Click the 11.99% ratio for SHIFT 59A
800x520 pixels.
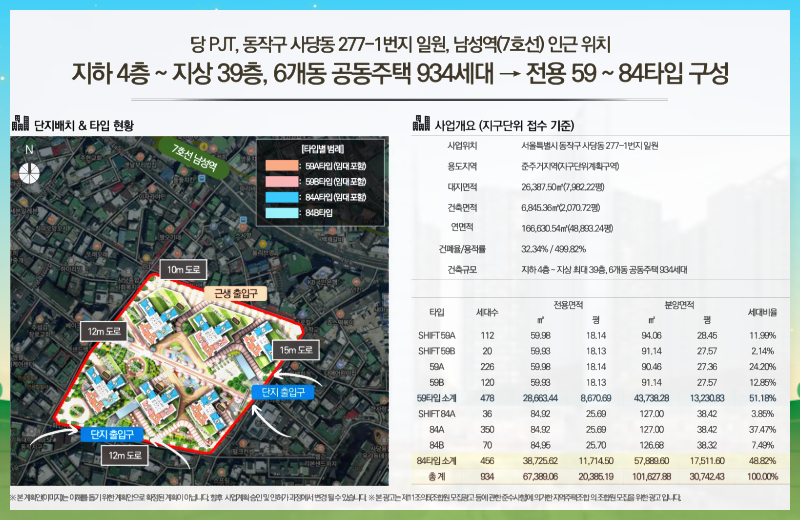(763, 336)
